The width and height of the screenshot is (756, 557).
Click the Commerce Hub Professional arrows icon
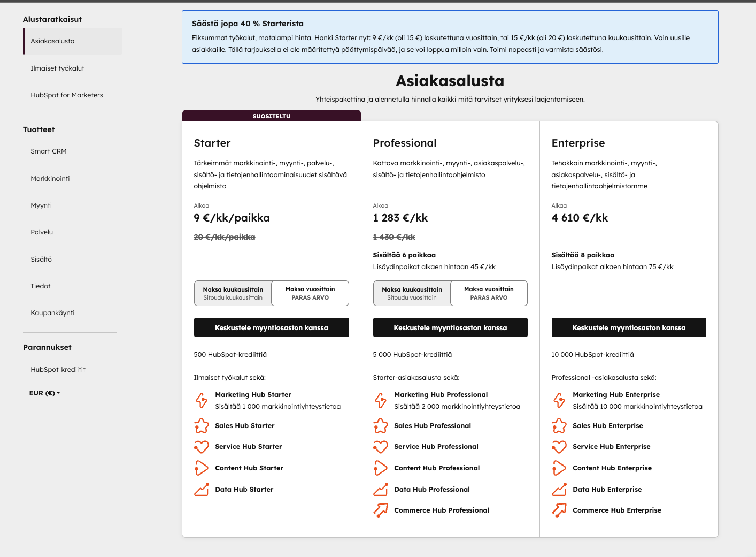(381, 510)
